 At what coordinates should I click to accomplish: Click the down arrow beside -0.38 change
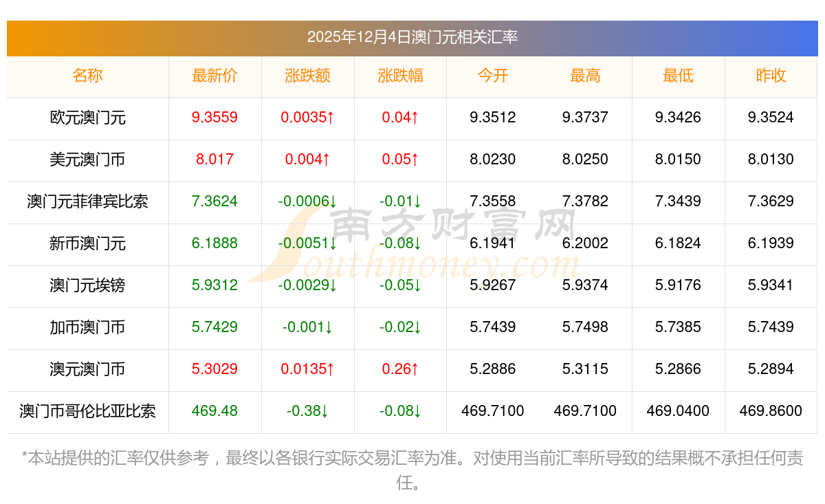[324, 411]
